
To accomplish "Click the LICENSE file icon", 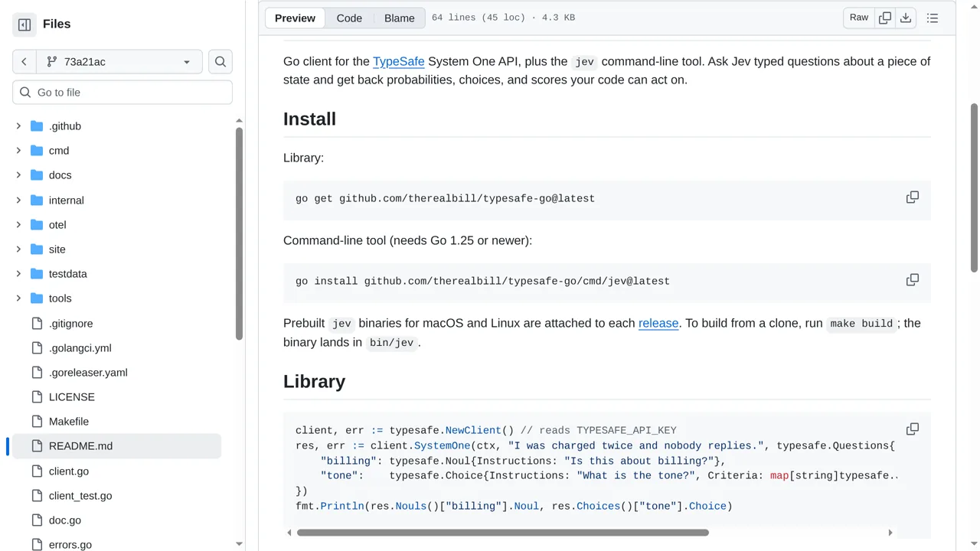I will (37, 397).
